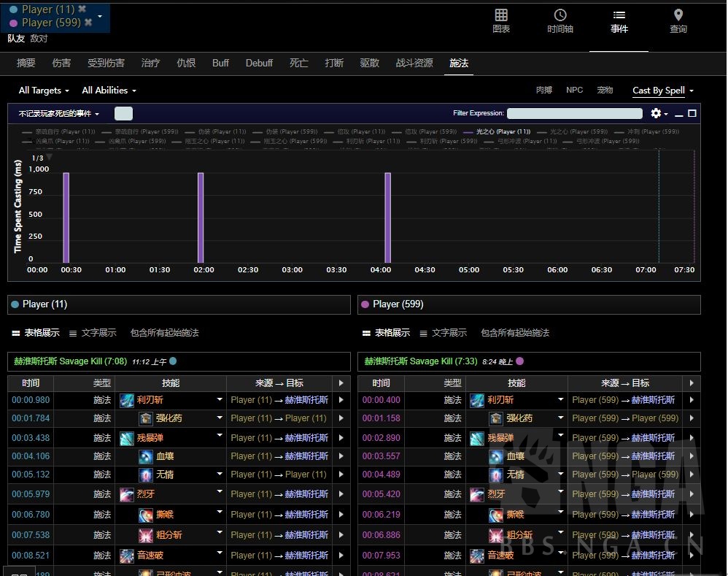Open the 查询 map-pin view
This screenshot has width=728, height=576.
[678, 20]
